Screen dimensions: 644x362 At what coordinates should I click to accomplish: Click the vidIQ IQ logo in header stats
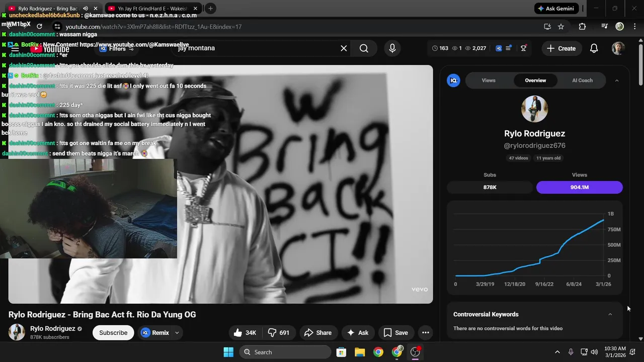coord(499,48)
